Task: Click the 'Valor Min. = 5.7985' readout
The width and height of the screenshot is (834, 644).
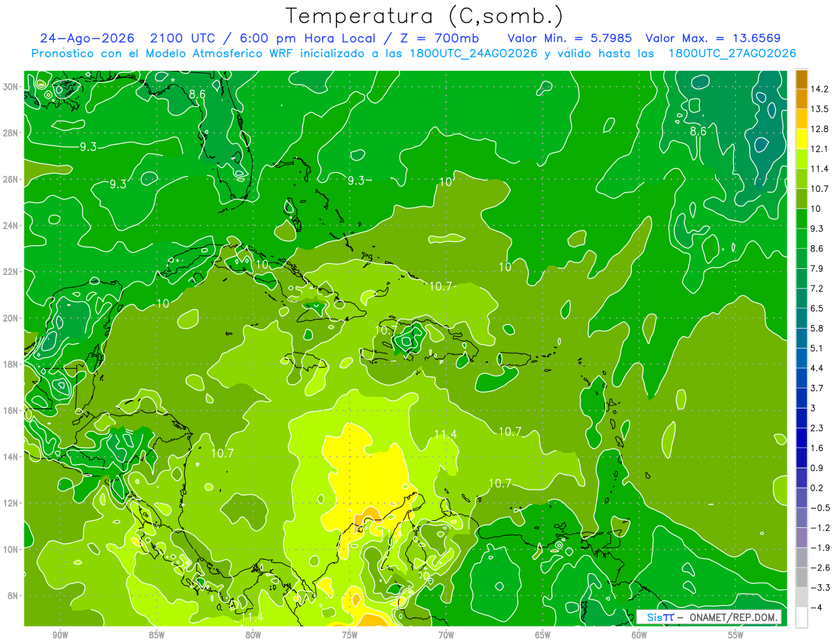Action: point(570,38)
